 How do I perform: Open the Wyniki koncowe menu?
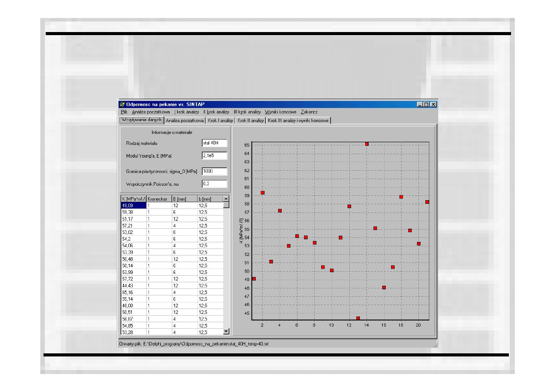click(x=280, y=112)
